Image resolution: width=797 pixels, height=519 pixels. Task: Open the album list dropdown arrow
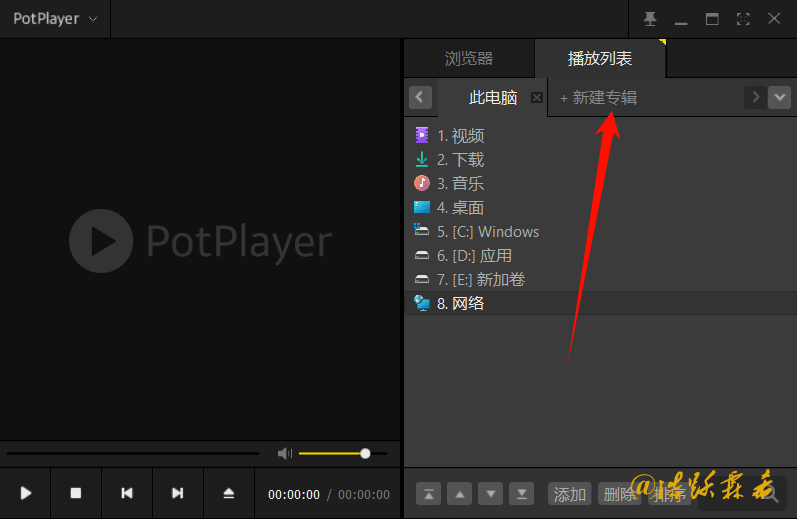[780, 98]
